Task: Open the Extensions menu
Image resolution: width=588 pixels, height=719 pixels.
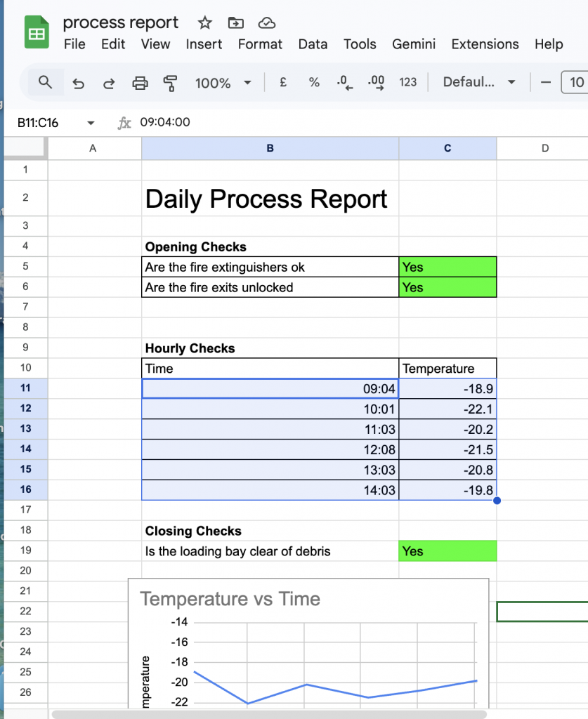Action: click(485, 44)
